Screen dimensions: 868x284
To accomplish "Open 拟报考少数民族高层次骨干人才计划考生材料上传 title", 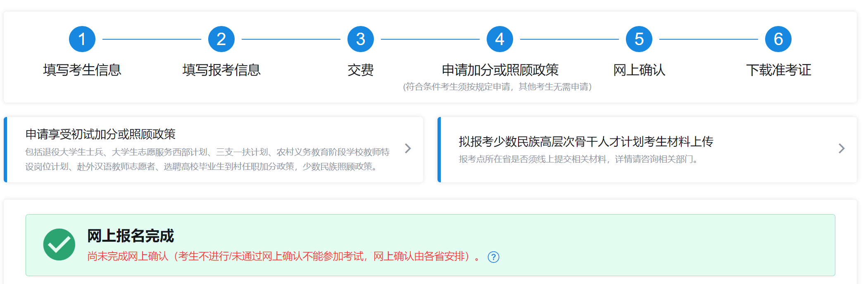I will pyautogui.click(x=586, y=142).
